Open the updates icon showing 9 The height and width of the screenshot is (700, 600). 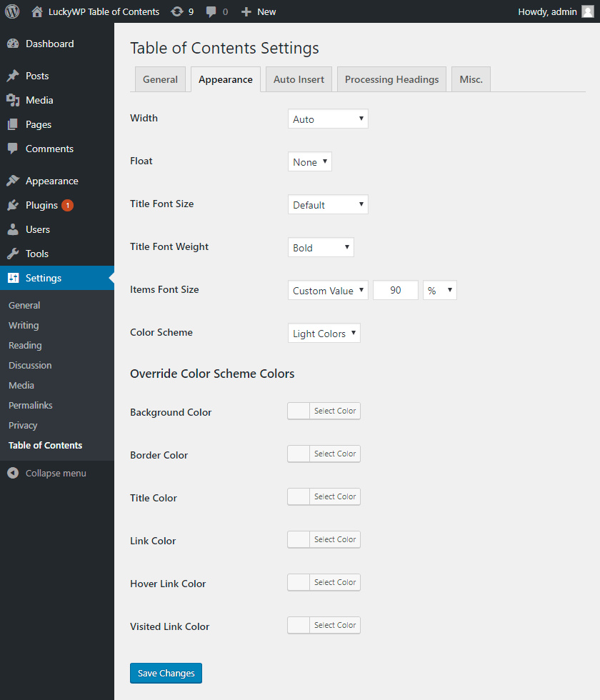(x=177, y=11)
